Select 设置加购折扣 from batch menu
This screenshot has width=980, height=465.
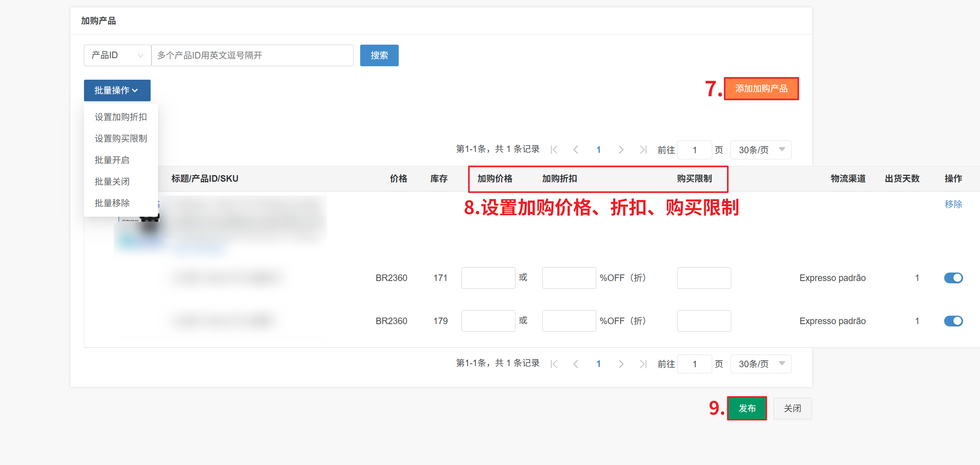(x=121, y=117)
